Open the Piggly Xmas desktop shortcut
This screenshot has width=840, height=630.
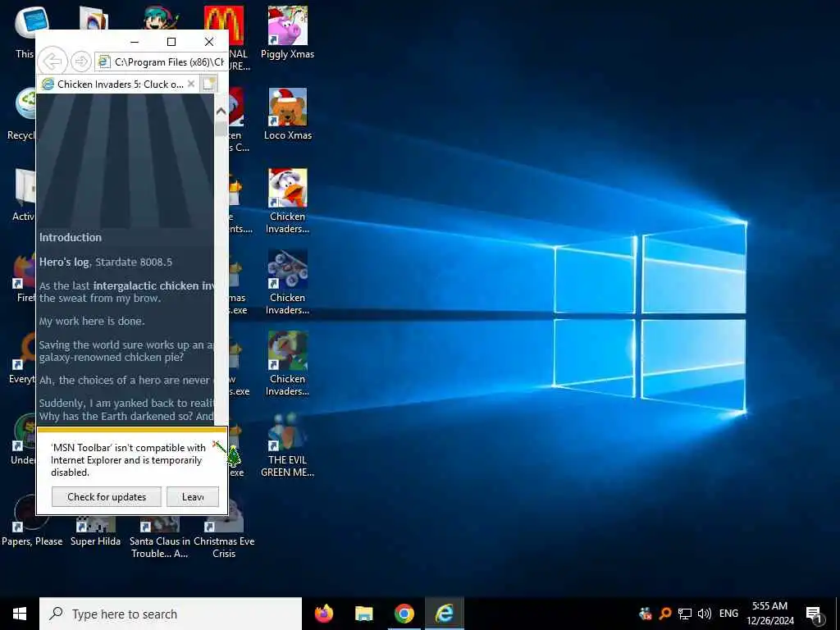click(x=288, y=33)
